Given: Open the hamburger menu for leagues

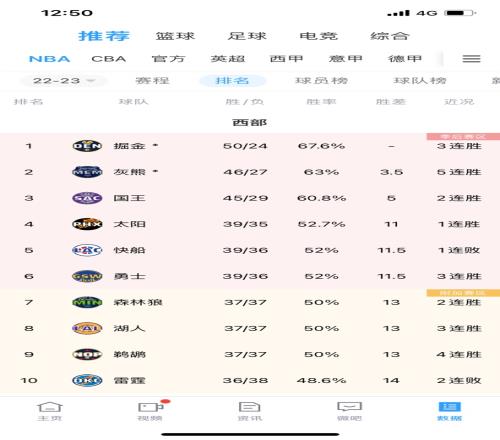Looking at the screenshot, I should 471,59.
